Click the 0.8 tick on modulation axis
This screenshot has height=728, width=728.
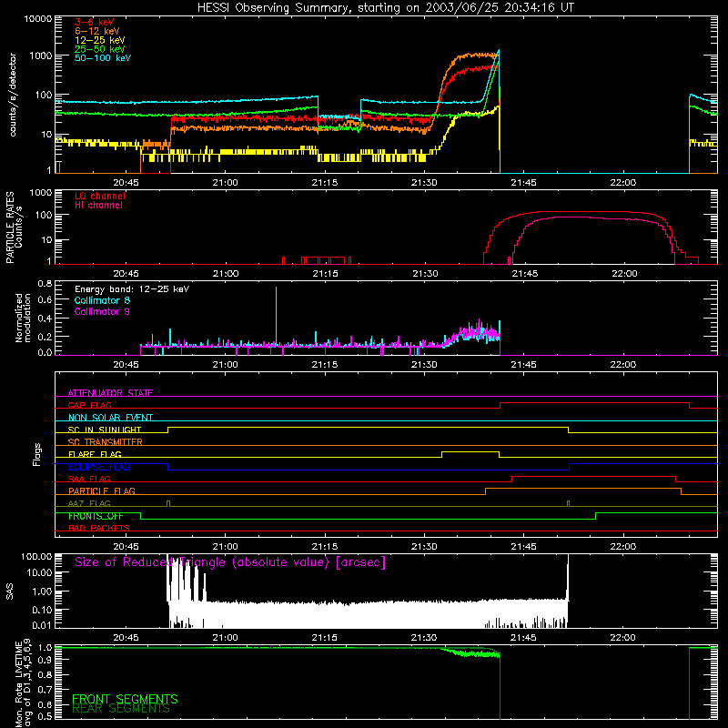coord(45,283)
